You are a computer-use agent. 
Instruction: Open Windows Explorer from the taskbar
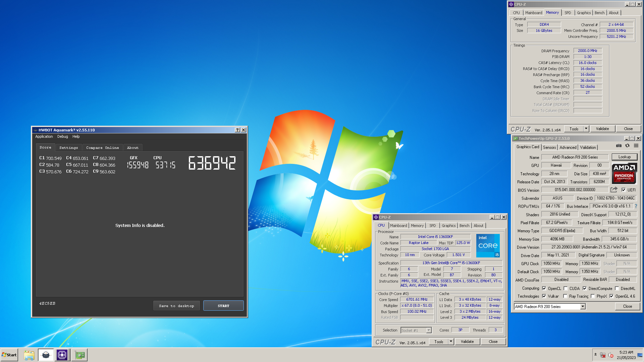(x=29, y=355)
